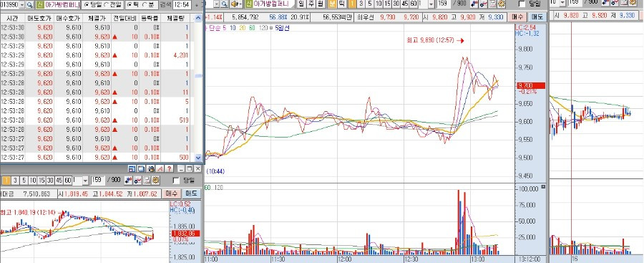Click the tick table scrollbar down arrow

pos(198,157)
